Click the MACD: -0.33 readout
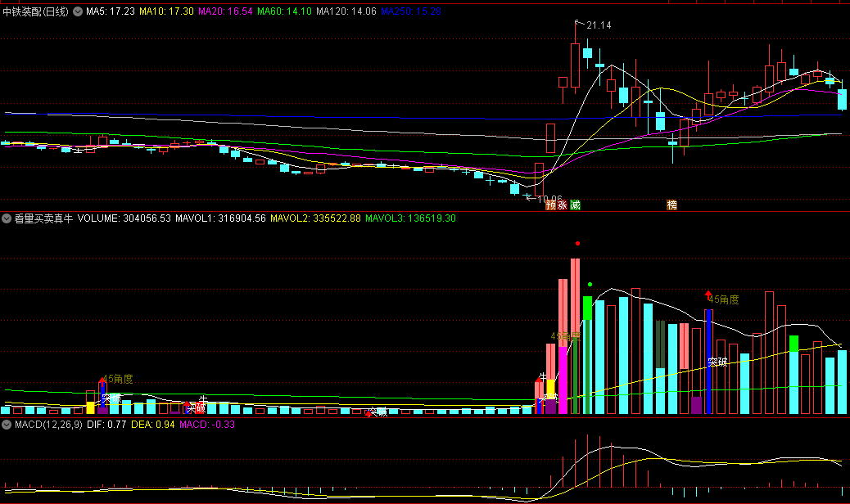Screen dimensions: 850x504 point(207,425)
